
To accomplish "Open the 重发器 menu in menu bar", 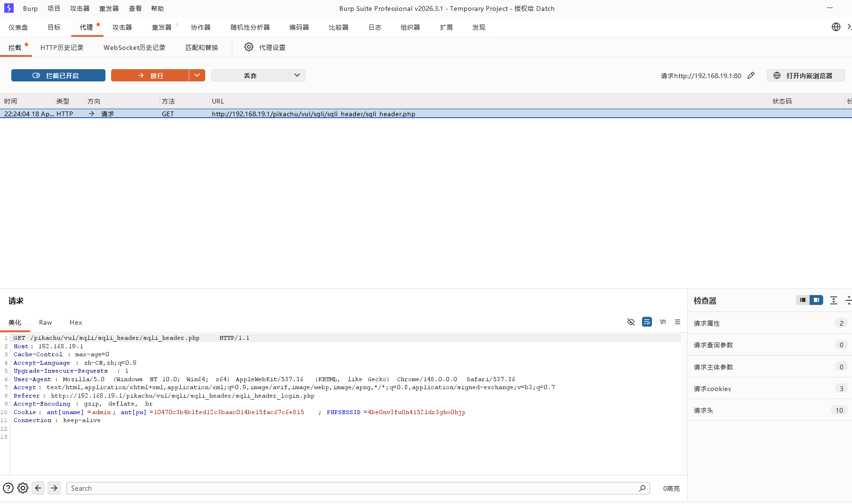I will [x=109, y=8].
